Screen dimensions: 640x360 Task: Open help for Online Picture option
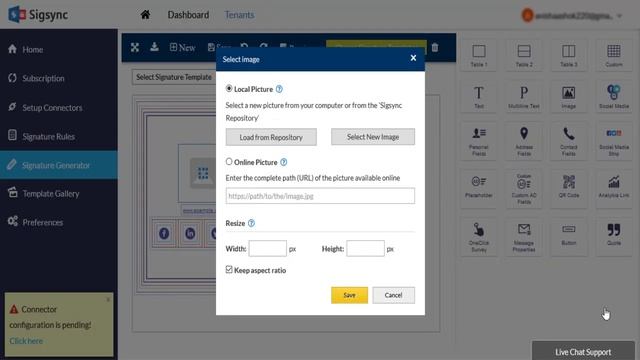(284, 162)
